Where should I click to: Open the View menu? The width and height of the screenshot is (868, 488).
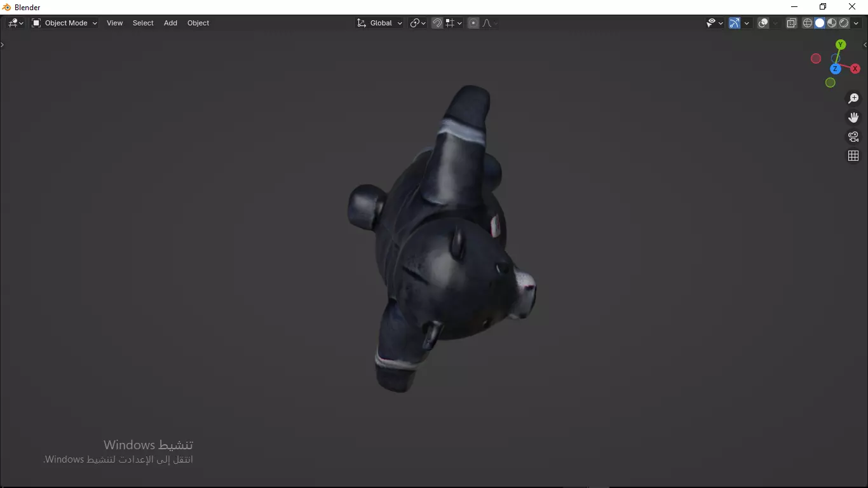(x=115, y=23)
